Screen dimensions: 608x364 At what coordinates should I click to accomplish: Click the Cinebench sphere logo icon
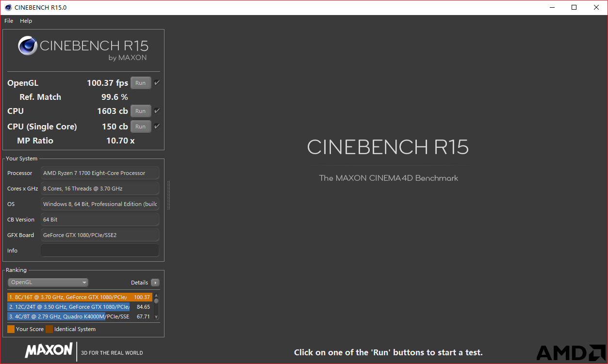tap(28, 46)
